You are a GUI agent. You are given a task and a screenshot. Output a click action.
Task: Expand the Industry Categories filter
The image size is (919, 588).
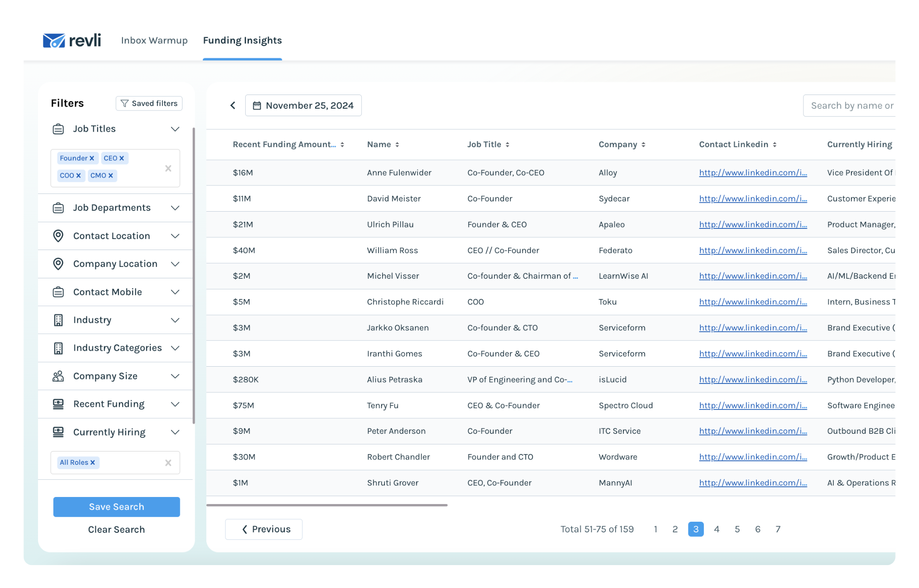click(x=175, y=348)
